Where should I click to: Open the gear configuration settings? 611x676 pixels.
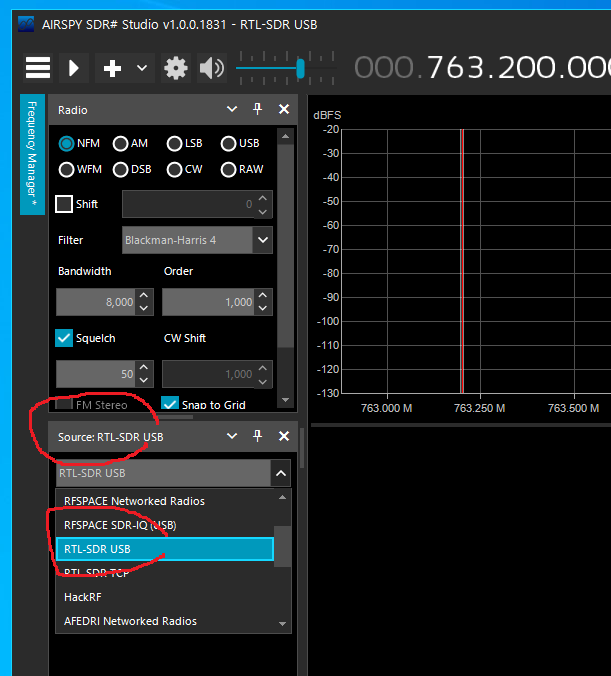coord(176,68)
